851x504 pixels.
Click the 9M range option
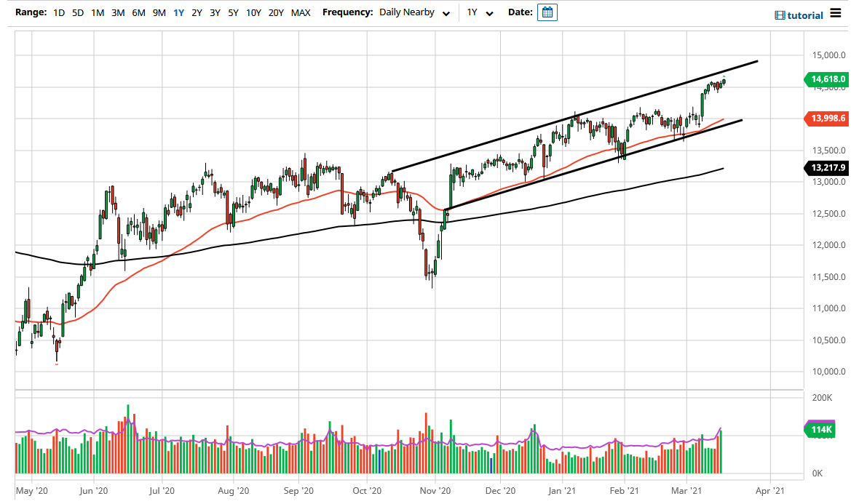[x=159, y=12]
